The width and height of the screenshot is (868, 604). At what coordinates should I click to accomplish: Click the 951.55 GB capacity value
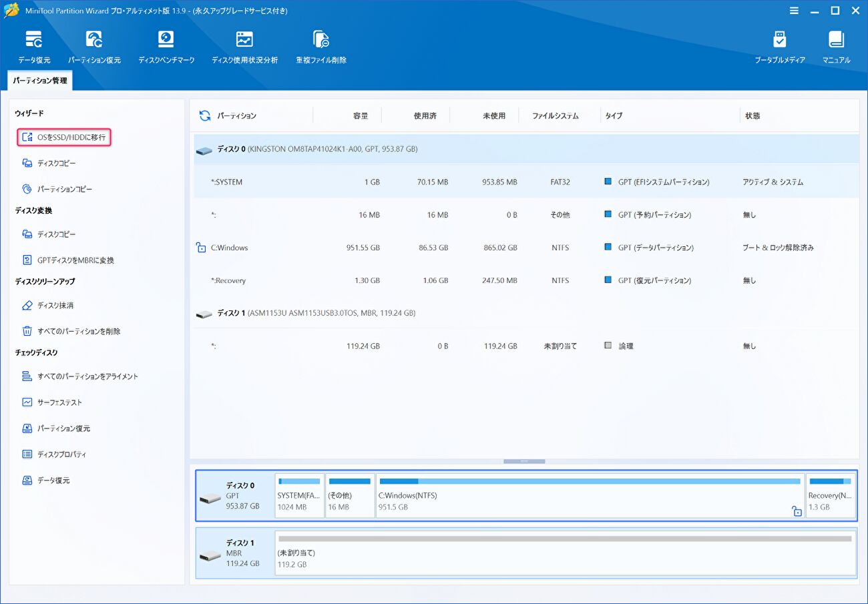click(x=363, y=248)
